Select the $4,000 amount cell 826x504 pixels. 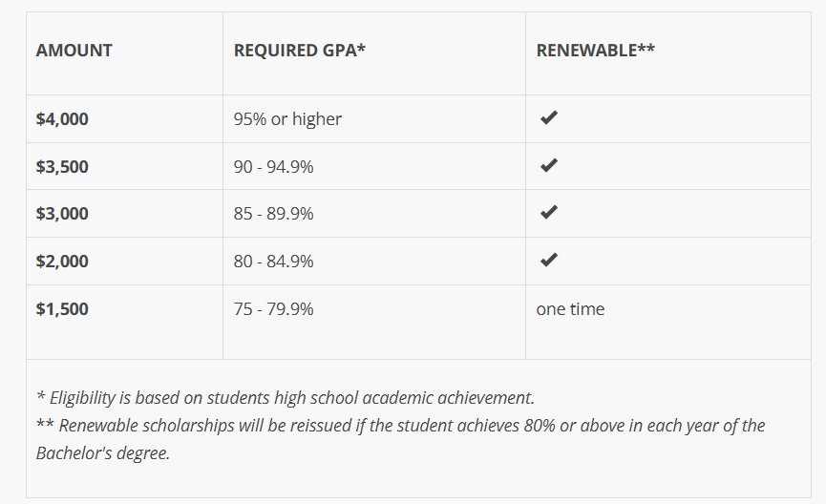pos(62,119)
